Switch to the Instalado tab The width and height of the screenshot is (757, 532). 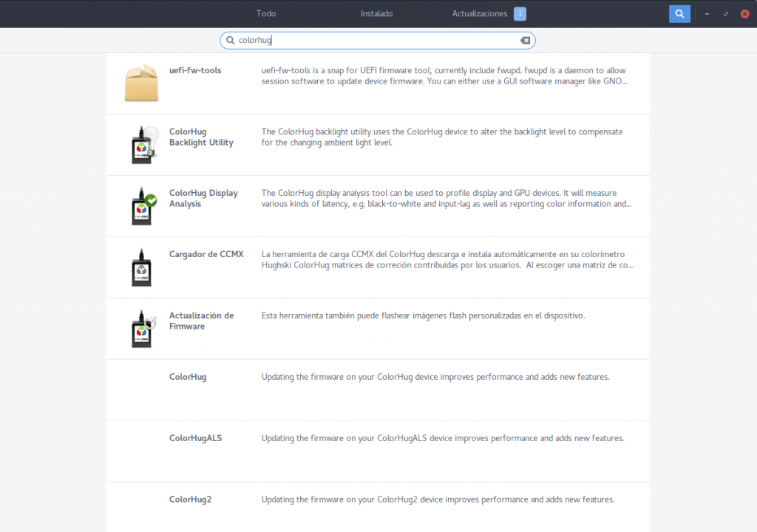click(376, 13)
